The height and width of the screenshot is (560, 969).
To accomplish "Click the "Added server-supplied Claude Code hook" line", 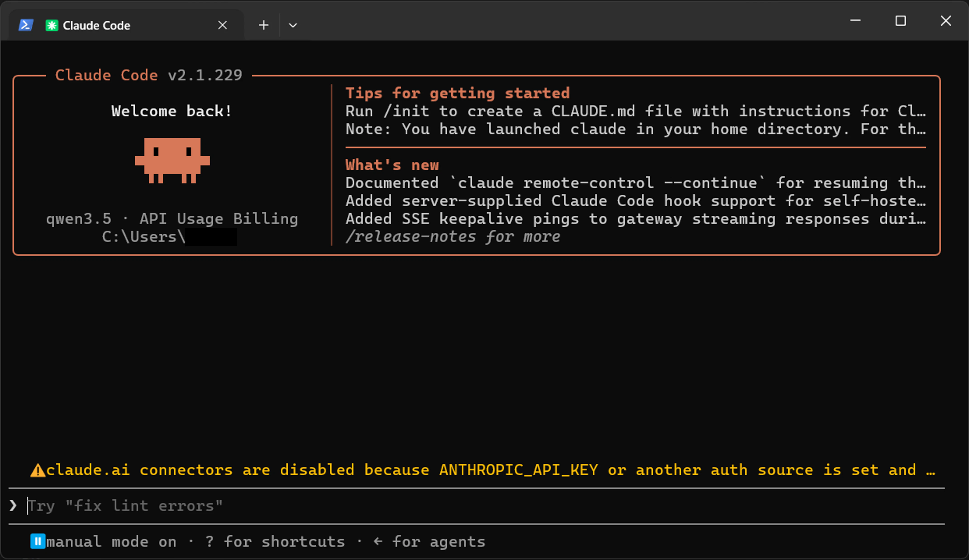I will click(636, 201).
